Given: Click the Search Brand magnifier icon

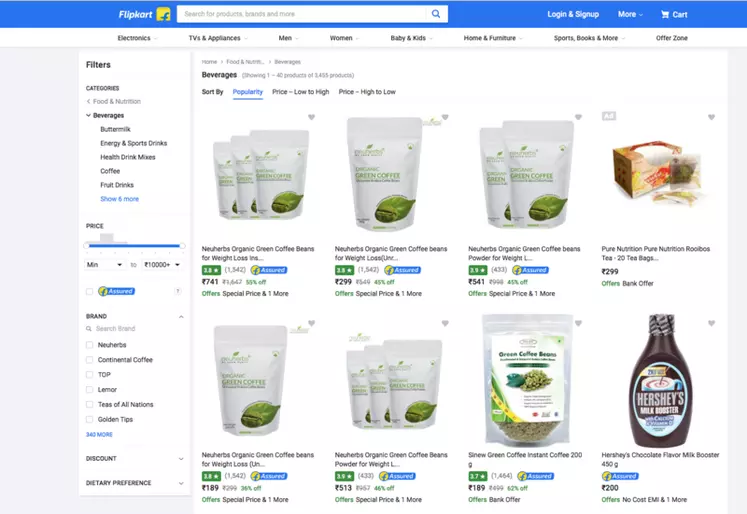Looking at the screenshot, I should pyautogui.click(x=89, y=329).
